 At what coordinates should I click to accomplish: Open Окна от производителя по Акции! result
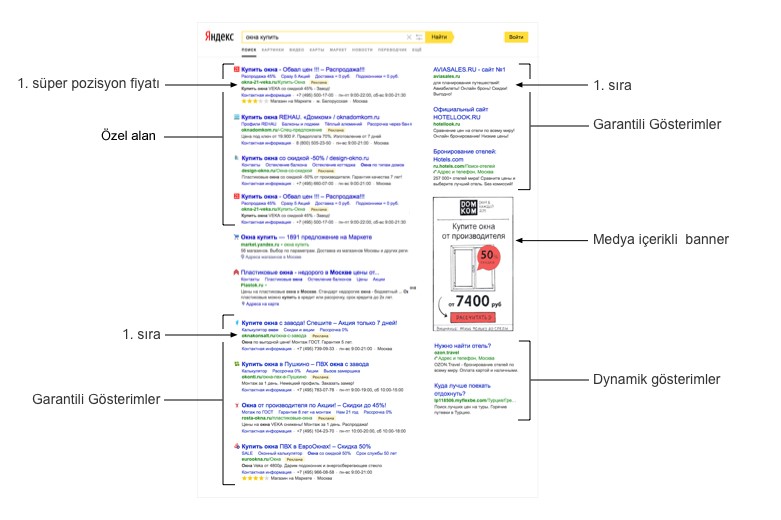(x=314, y=405)
